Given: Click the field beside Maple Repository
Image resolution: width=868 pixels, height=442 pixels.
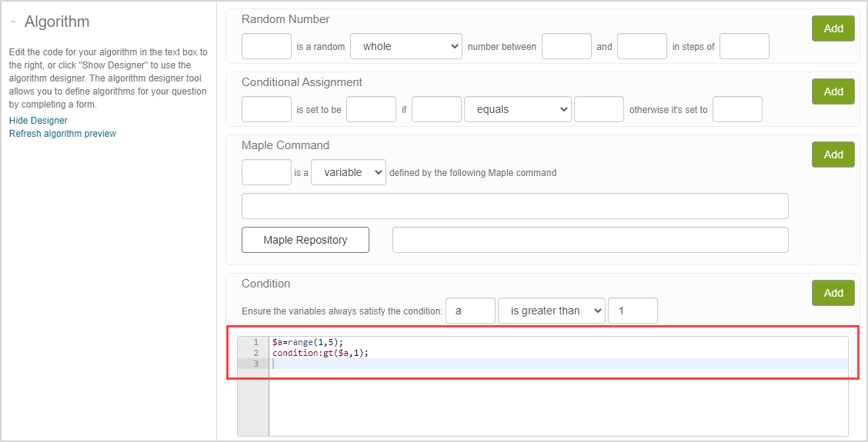Looking at the screenshot, I should click(590, 240).
